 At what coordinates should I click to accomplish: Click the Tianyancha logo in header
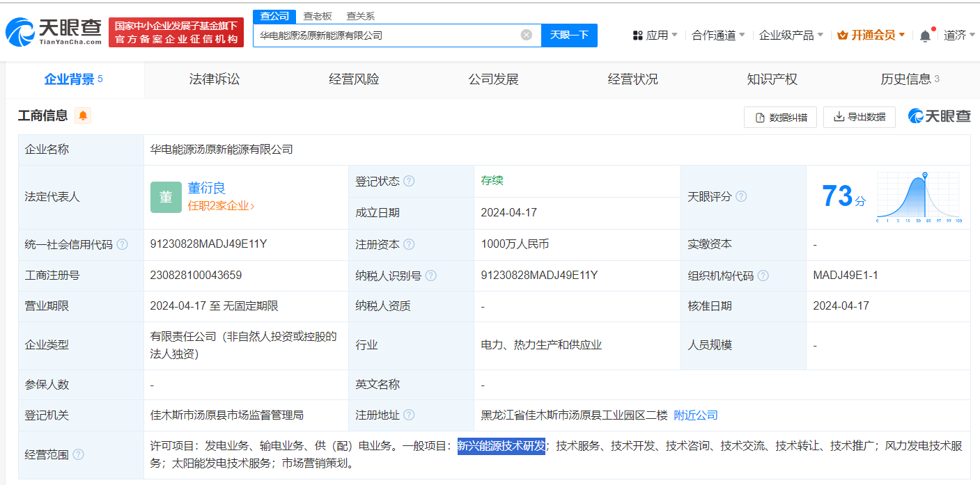(x=54, y=32)
